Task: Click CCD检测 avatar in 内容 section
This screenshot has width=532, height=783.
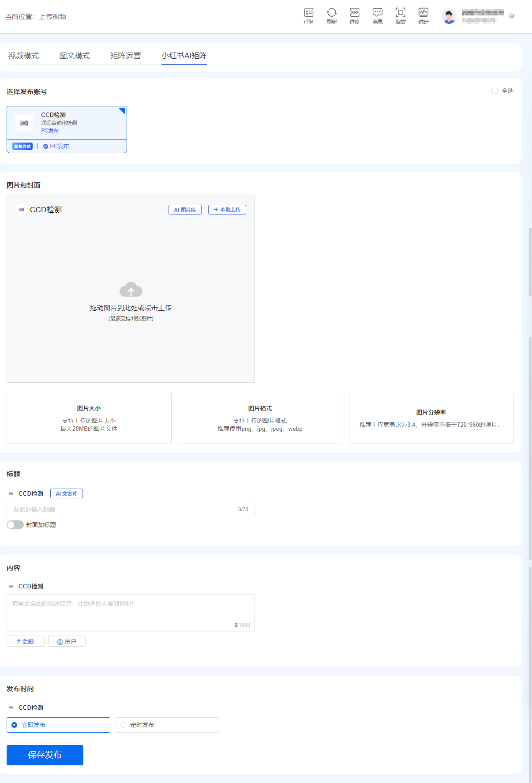Action: (11, 586)
